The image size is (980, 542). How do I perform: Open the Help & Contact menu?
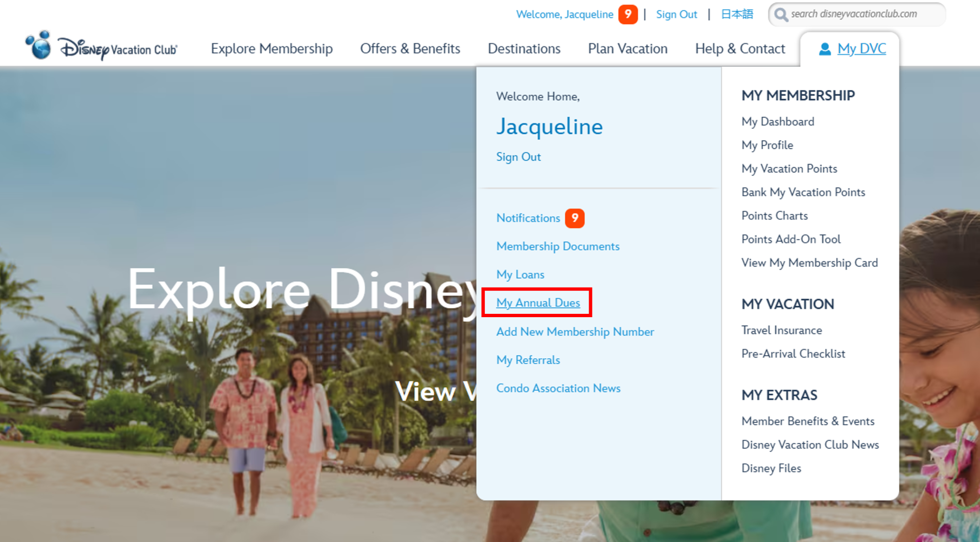click(x=739, y=48)
